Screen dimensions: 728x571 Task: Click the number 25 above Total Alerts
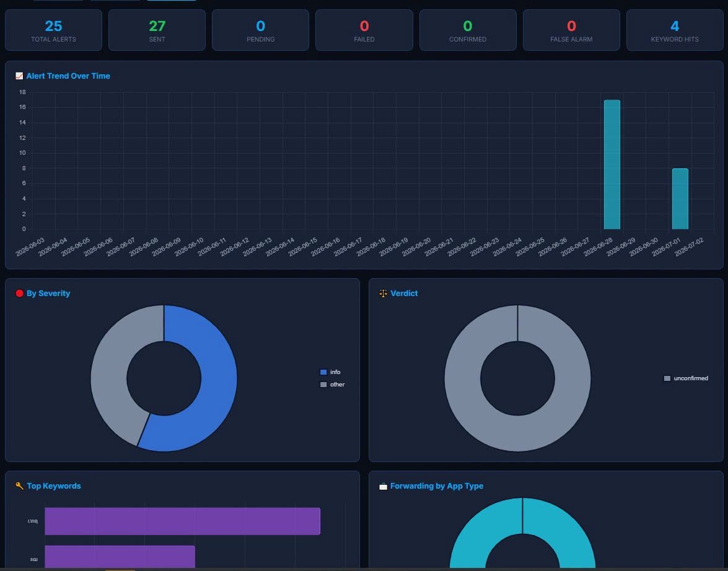coord(53,25)
